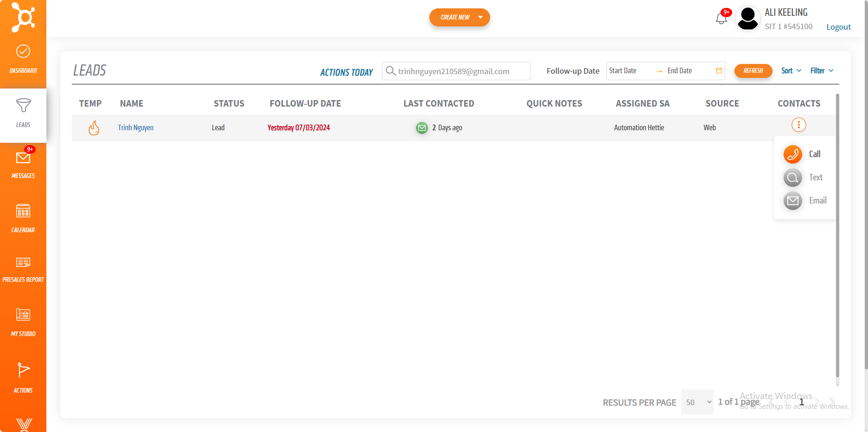Click the ALI KEELING user name
The width and height of the screenshot is (868, 432).
[786, 13]
